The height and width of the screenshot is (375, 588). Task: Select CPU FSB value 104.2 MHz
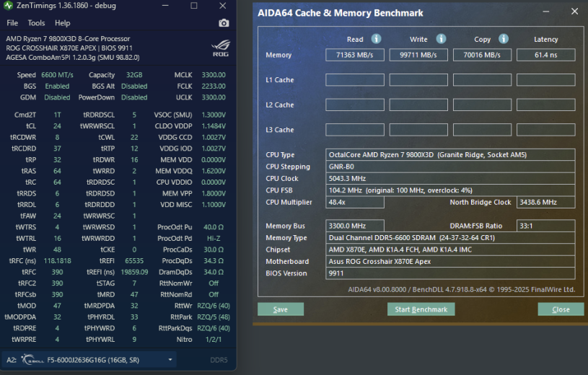pyautogui.click(x=450, y=190)
